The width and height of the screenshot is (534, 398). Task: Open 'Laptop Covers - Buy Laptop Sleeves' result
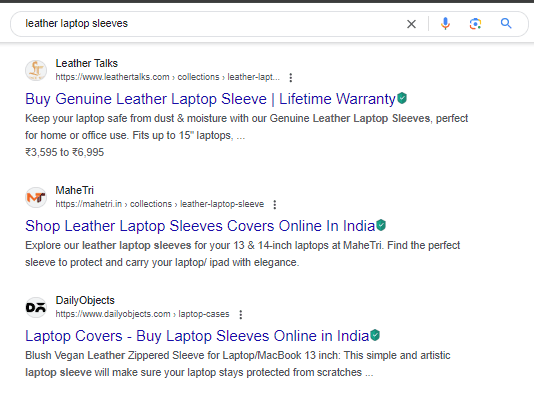197,336
